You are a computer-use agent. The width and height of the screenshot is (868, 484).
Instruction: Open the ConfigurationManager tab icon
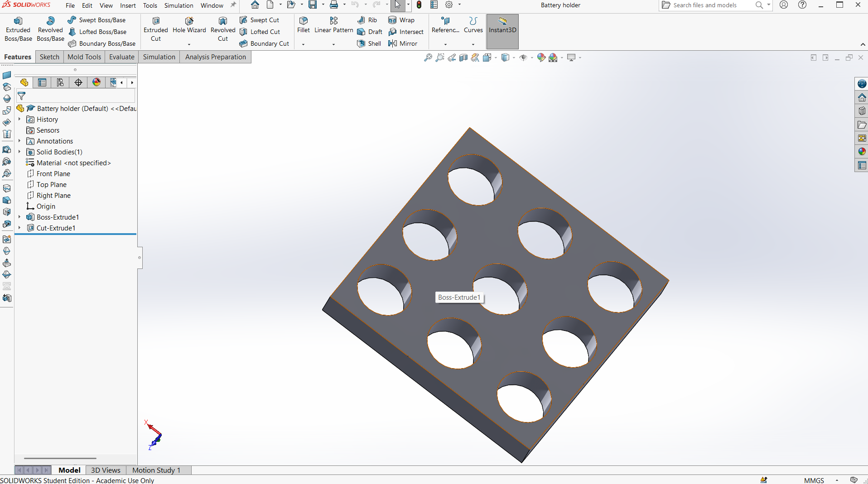[60, 82]
